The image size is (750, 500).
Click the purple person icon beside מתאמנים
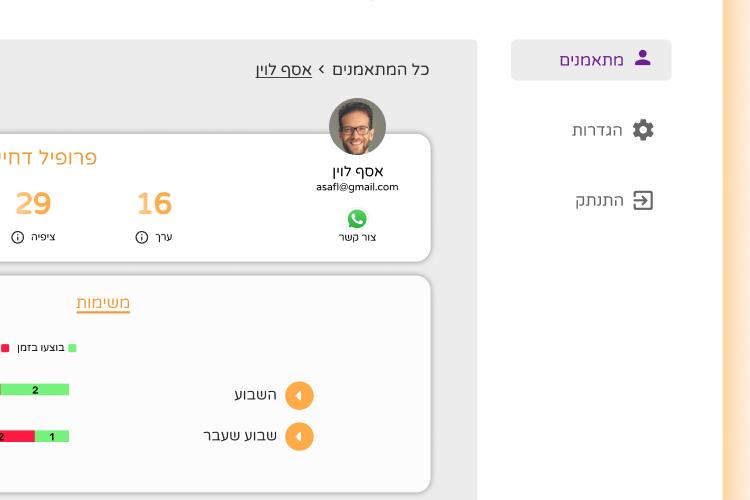point(642,58)
